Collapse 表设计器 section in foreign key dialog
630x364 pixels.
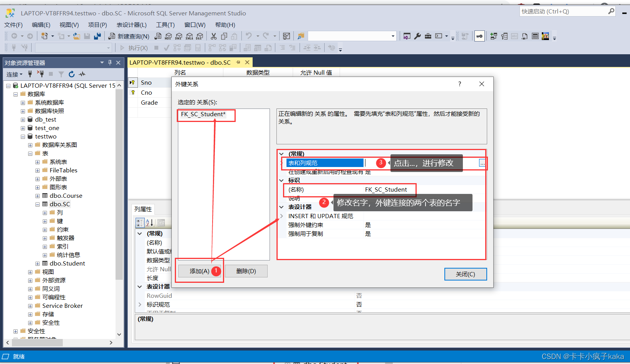click(x=281, y=207)
